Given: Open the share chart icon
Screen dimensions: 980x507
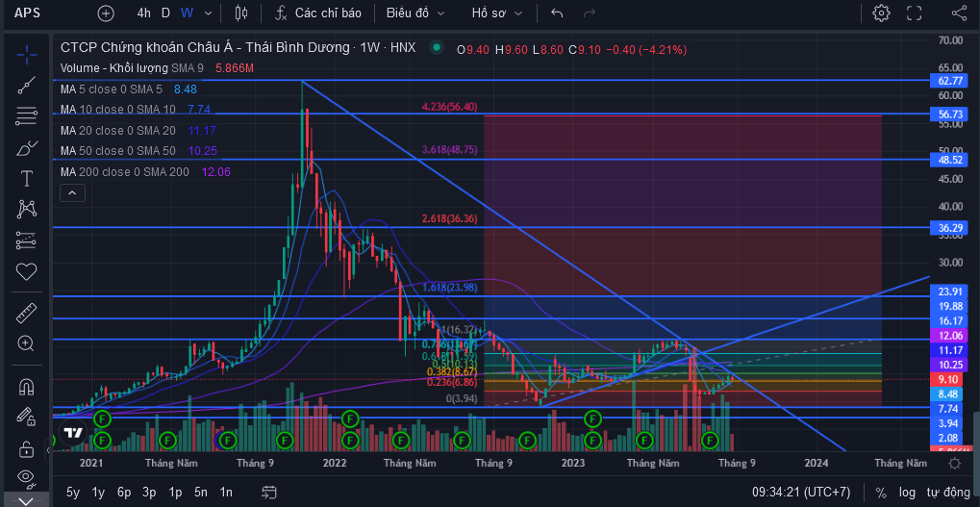Looking at the screenshot, I should 960,13.
